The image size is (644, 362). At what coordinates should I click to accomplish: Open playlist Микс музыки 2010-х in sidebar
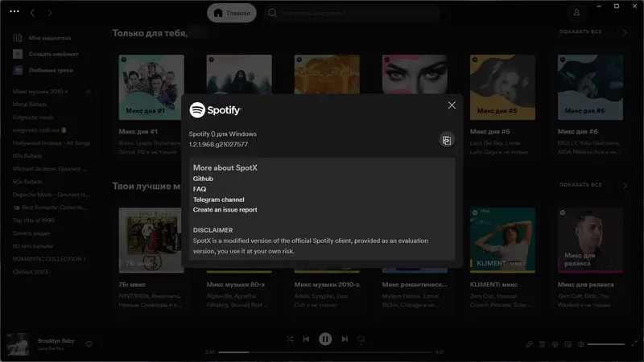click(x=40, y=91)
